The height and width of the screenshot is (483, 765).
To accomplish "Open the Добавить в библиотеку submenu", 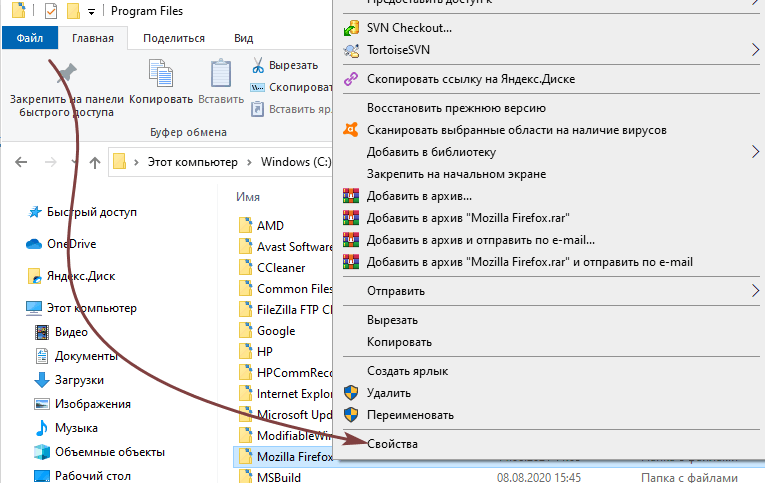I will (x=551, y=152).
